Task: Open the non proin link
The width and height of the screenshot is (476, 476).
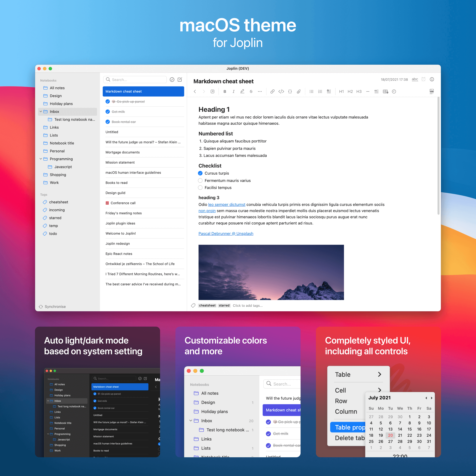Action: 207,211
